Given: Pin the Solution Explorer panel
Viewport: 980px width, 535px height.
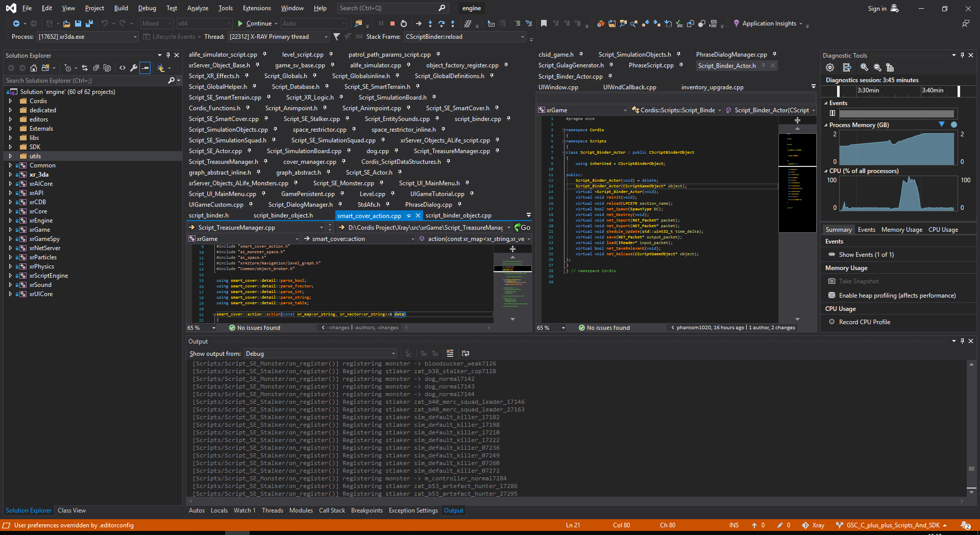Looking at the screenshot, I should coord(168,55).
